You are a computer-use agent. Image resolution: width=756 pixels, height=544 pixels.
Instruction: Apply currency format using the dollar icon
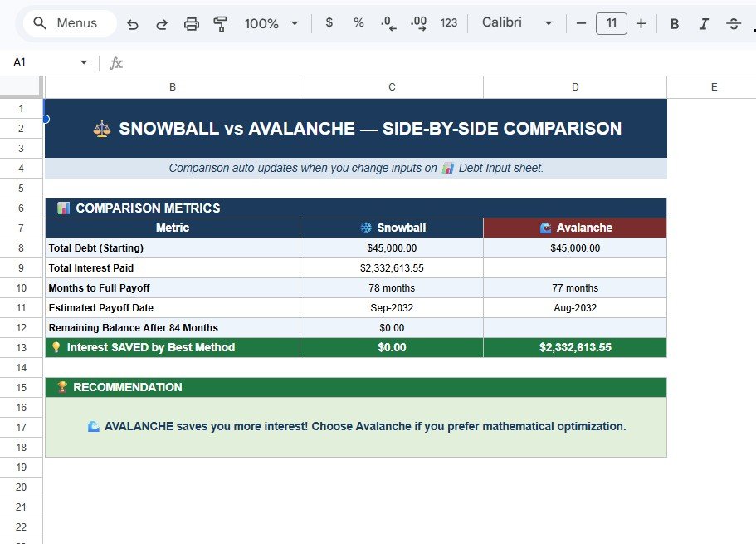(x=329, y=23)
